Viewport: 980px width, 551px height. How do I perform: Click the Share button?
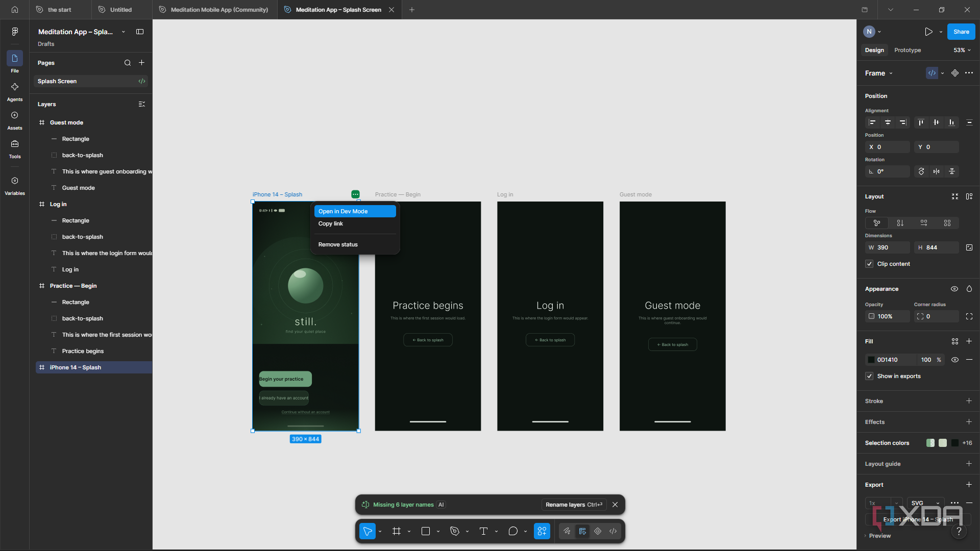tap(961, 32)
